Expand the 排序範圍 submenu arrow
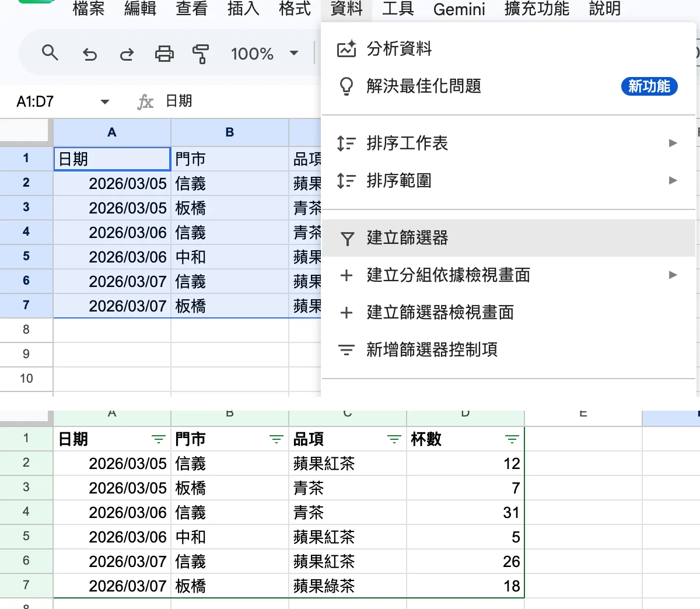 [673, 180]
